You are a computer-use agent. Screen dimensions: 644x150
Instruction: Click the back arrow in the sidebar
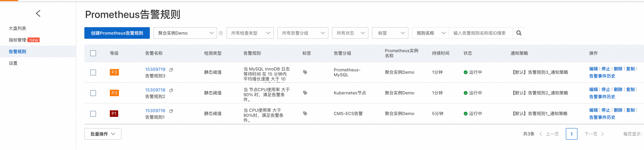point(38,13)
